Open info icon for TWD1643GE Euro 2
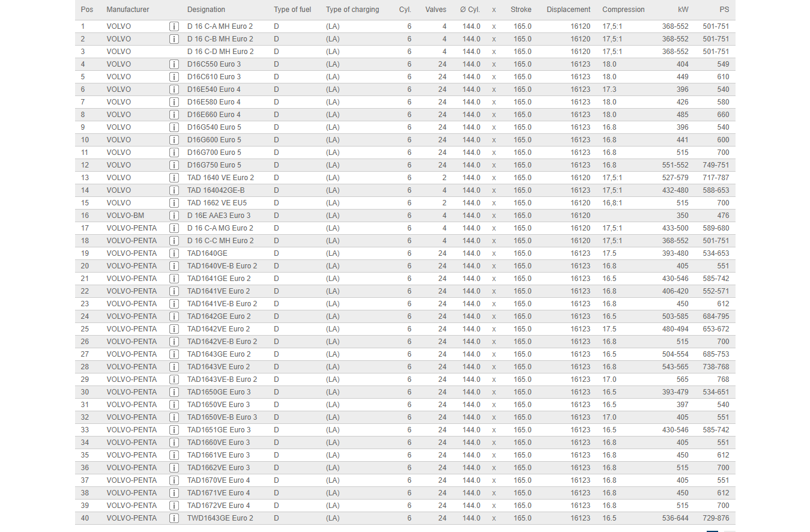This screenshot has width=810, height=532. tap(174, 518)
